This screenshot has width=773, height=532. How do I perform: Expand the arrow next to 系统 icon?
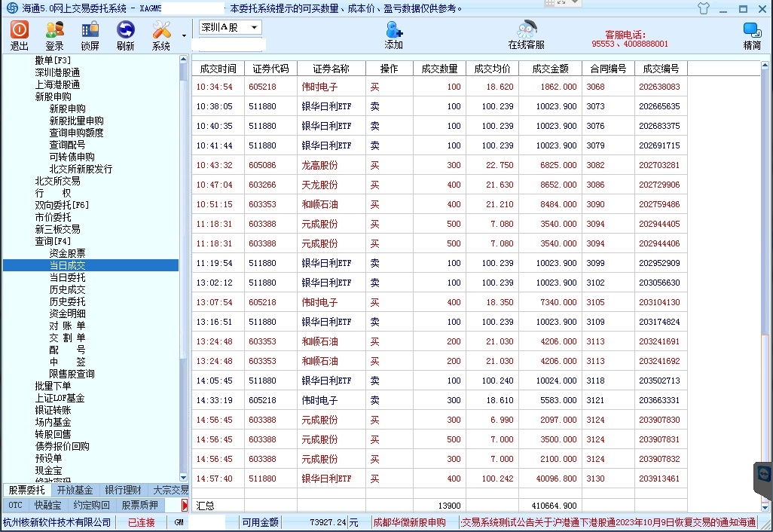coord(184,35)
